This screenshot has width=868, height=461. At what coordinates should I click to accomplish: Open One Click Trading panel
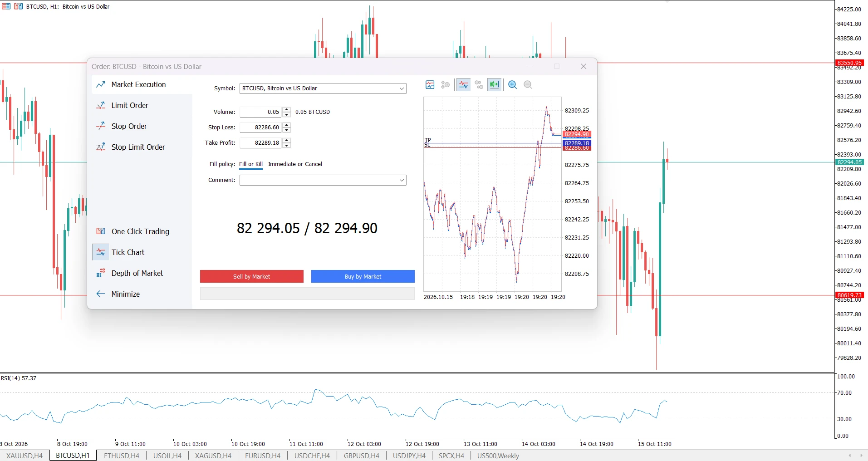(x=142, y=231)
